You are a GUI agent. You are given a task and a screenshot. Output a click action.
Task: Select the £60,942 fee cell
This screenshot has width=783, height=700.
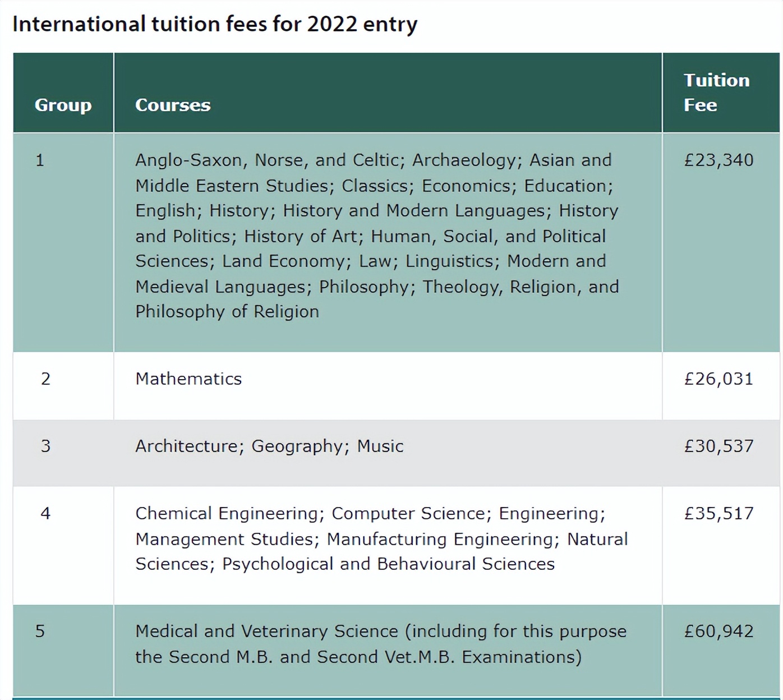click(718, 632)
